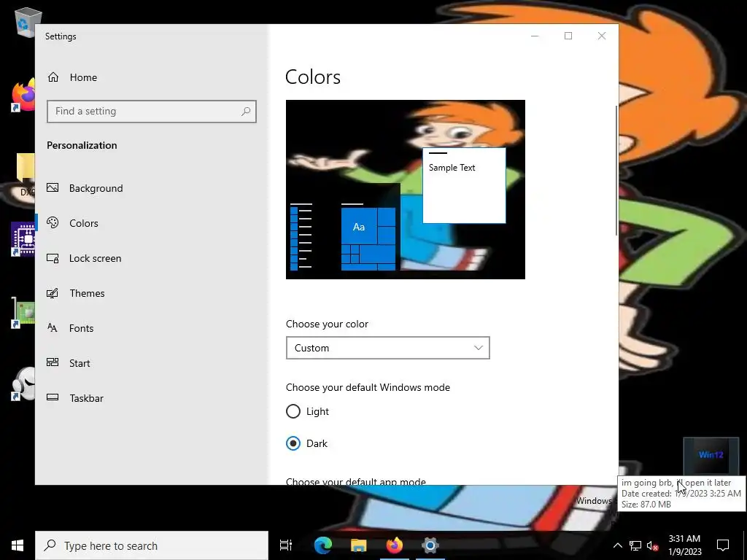This screenshot has height=560, width=747.
Task: Click the muted volume tray icon
Action: click(653, 545)
